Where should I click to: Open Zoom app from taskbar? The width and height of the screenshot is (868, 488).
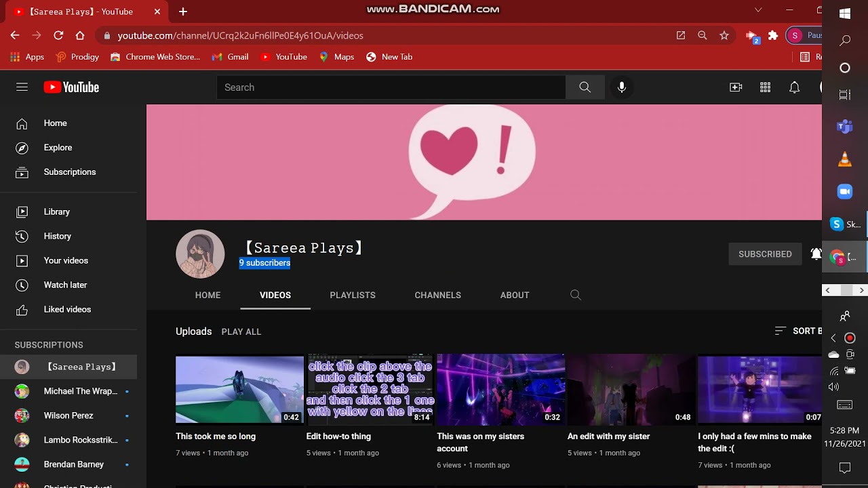845,192
